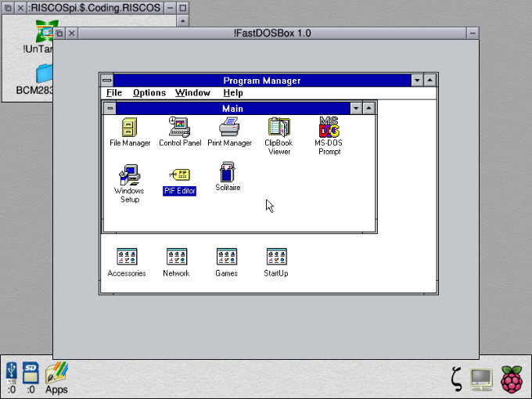Click the display monitor icon on iconbar

click(481, 379)
